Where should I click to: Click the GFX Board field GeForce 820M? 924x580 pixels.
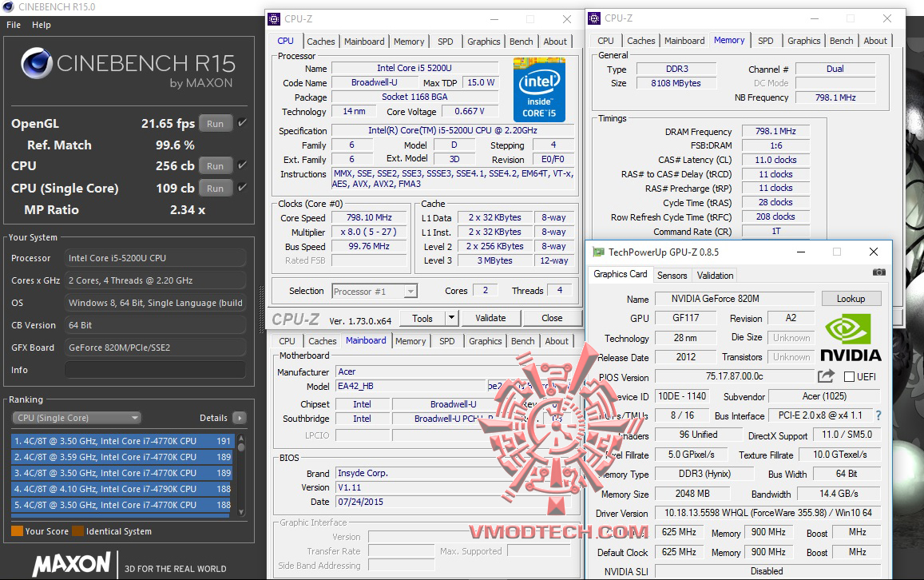pyautogui.click(x=155, y=348)
